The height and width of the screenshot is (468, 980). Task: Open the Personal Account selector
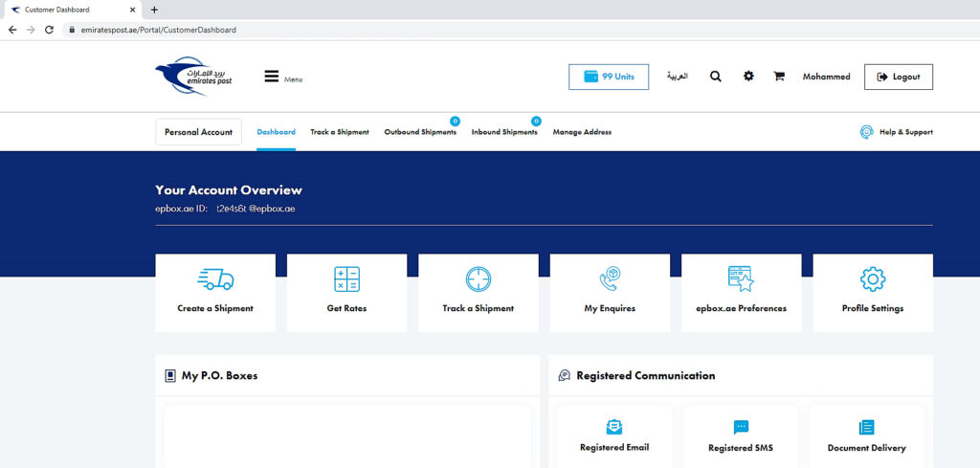198,132
